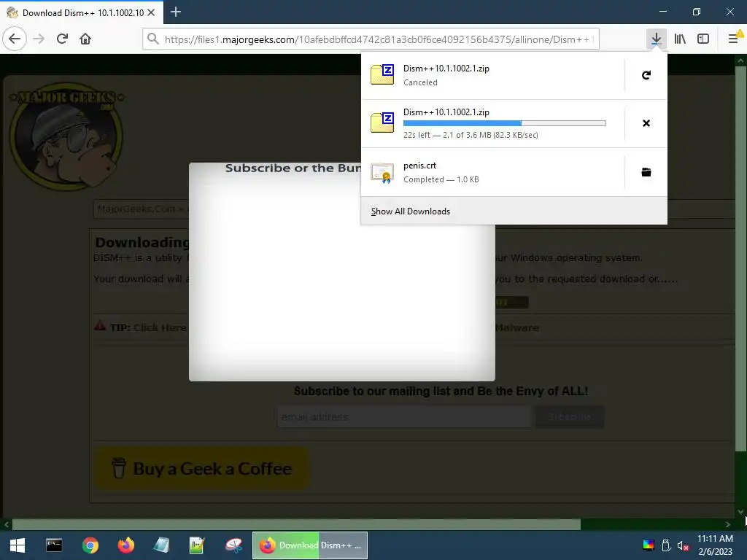
Task: Click the Firefox Download Dism++ taskbar button
Action: click(309, 545)
